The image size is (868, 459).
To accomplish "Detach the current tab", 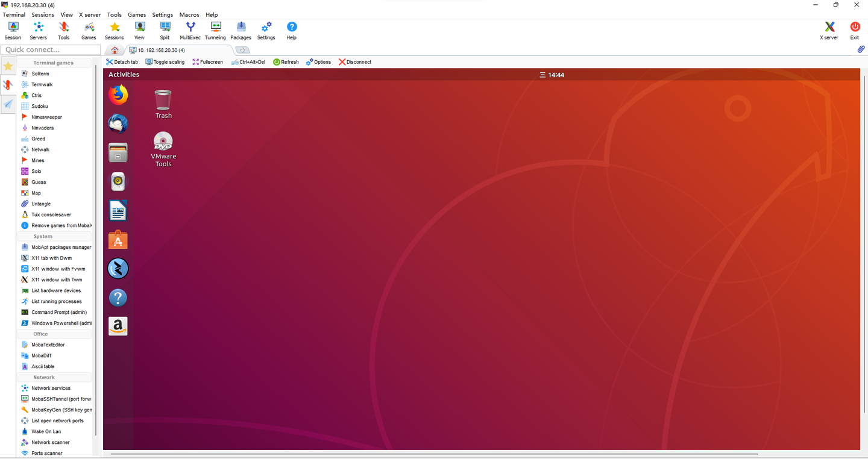I will click(x=122, y=61).
